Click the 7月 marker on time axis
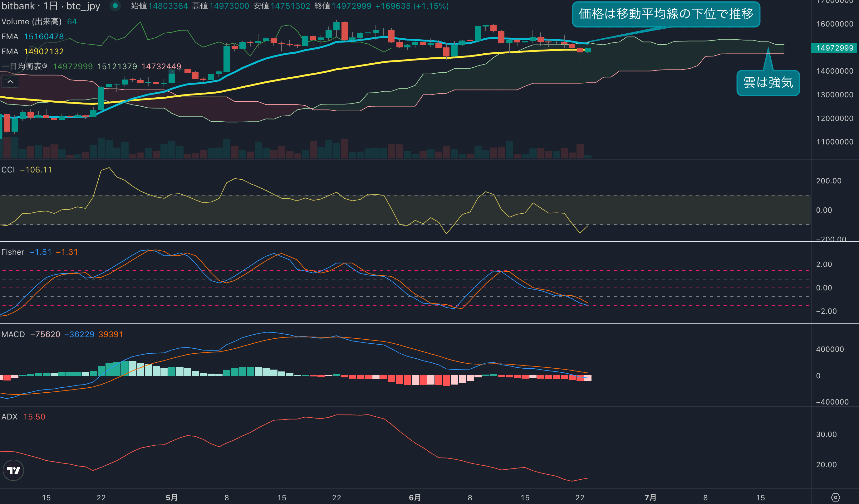 (x=650, y=497)
